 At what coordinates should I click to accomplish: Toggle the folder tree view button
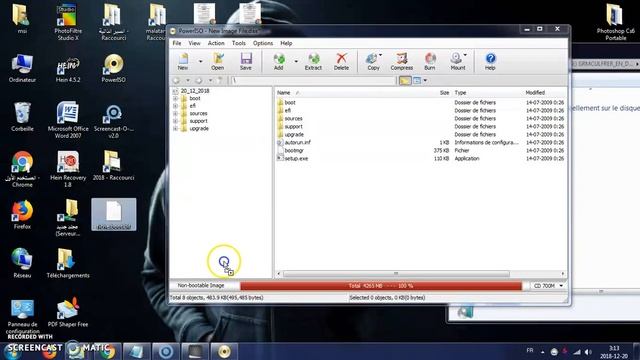(x=404, y=81)
